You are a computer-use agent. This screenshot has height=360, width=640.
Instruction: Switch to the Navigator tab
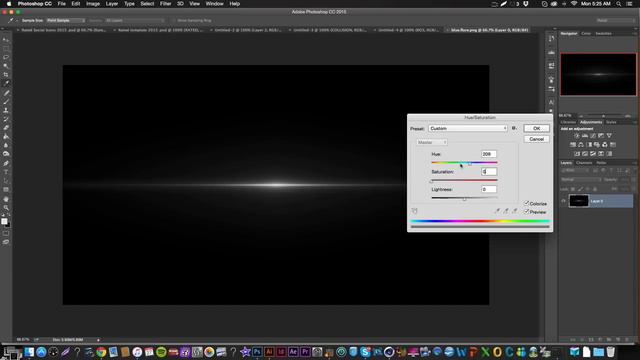[569, 33]
